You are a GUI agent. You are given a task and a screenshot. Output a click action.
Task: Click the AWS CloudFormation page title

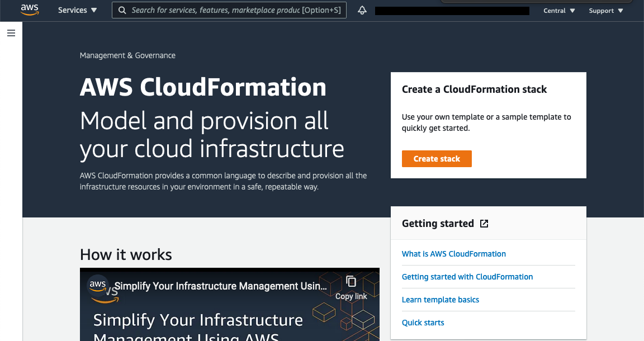click(203, 87)
